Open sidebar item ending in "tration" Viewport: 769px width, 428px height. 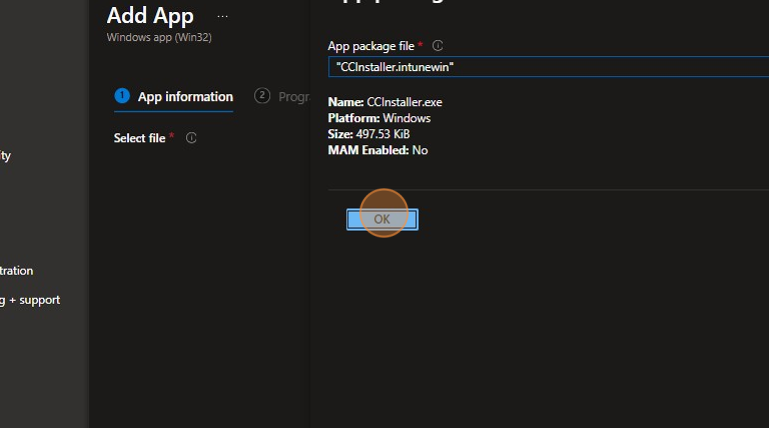17,271
